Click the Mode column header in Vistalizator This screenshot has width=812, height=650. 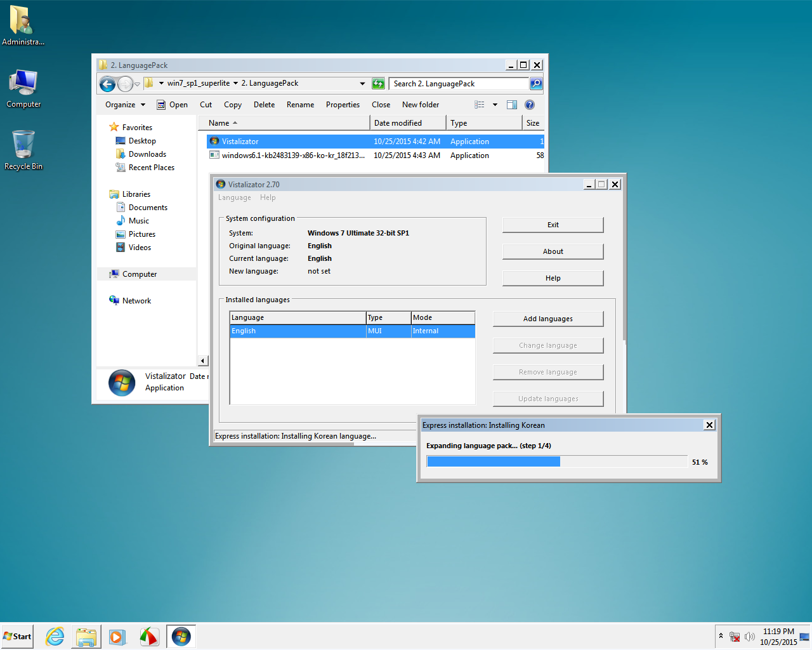pyautogui.click(x=443, y=317)
